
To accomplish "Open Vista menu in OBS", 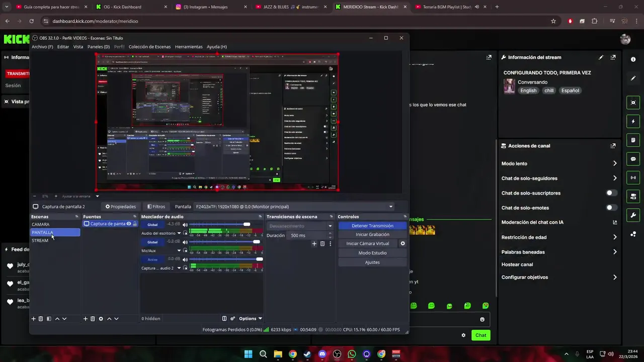I will click(78, 47).
